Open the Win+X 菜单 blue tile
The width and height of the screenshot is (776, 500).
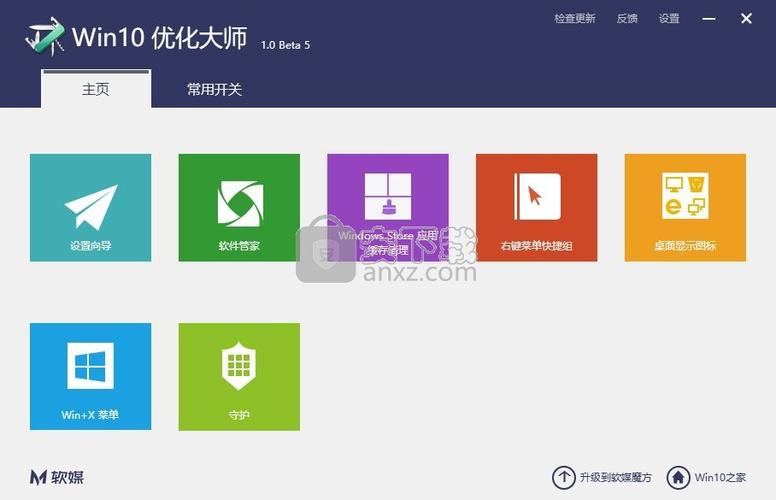91,377
